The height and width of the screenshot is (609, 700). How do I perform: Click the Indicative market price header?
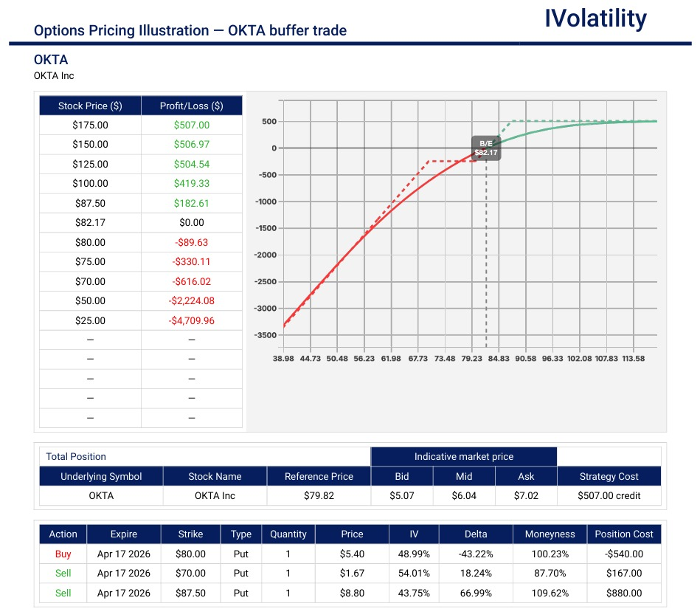(x=463, y=456)
